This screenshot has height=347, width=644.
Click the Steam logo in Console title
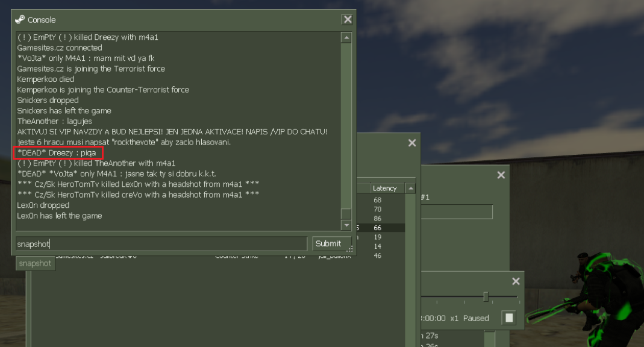pyautogui.click(x=20, y=20)
